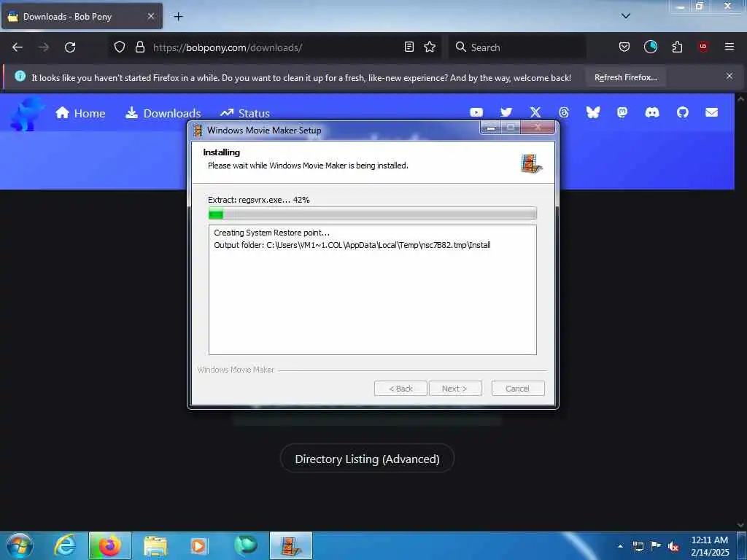
Task: Open File Explorer from taskbar
Action: click(x=155, y=546)
